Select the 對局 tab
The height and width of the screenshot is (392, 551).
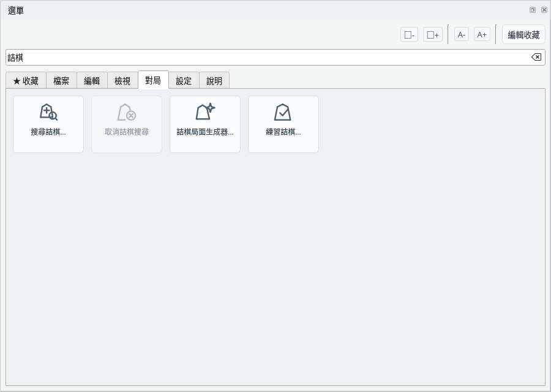coord(153,80)
